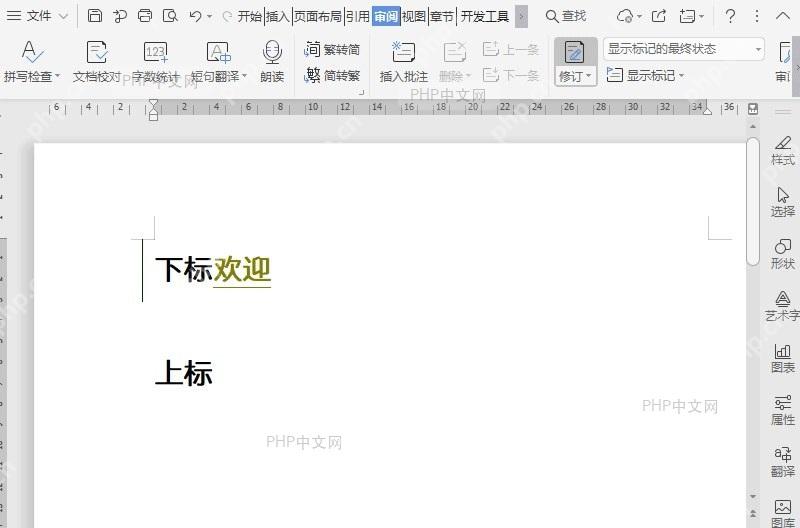The image size is (800, 528).
Task: Click the Redo icon
Action: [x=228, y=16]
